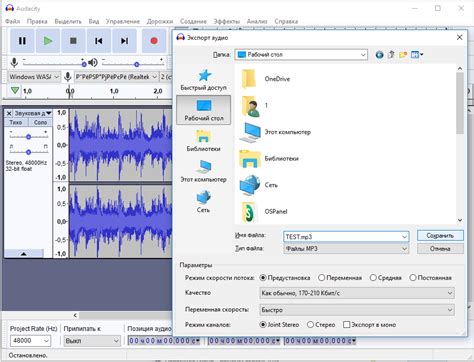
Task: Enable the Экспорт в моно checkbox
Action: pyautogui.click(x=369, y=324)
